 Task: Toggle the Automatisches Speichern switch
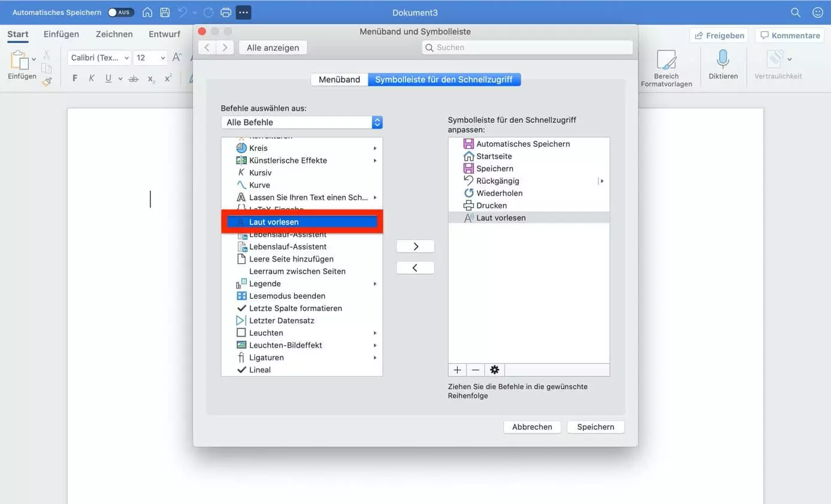[x=120, y=13]
